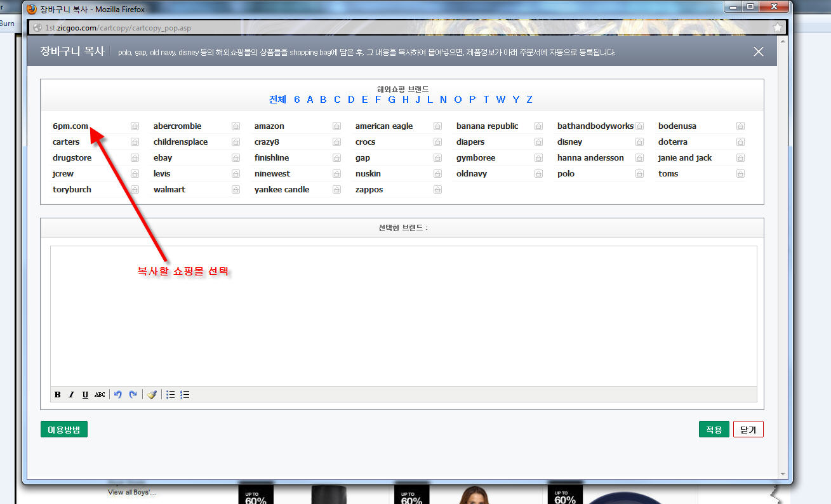This screenshot has height=504, width=831.
Task: Select the janie and jack brand
Action: [685, 158]
